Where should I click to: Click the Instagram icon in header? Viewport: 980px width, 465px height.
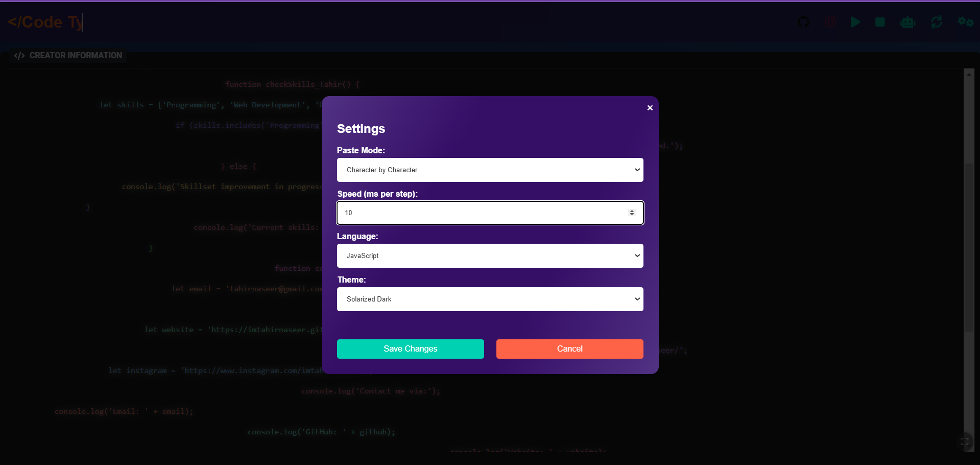pos(830,22)
